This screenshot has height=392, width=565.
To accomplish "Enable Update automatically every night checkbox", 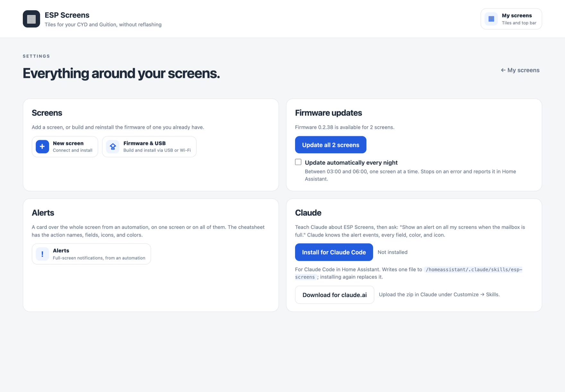I will pyautogui.click(x=298, y=162).
